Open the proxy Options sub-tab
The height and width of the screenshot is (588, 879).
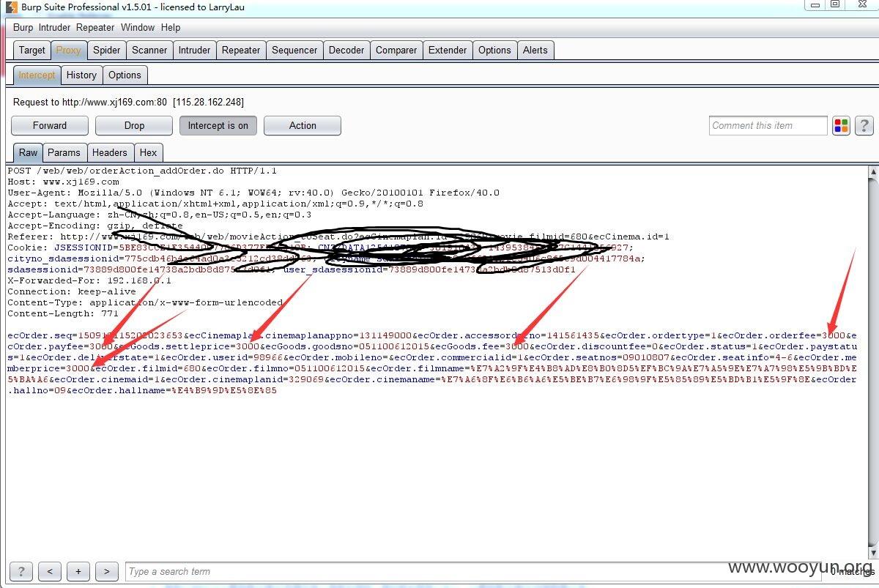click(x=125, y=75)
